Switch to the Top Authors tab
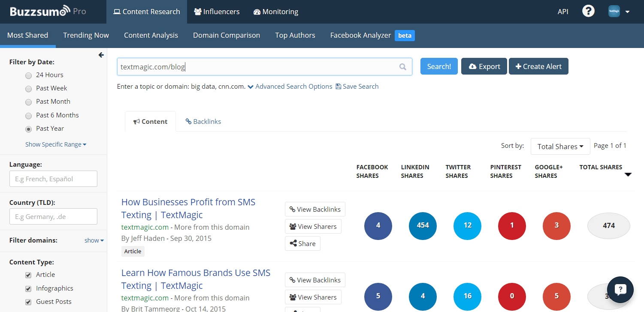This screenshot has height=312, width=644. click(295, 35)
